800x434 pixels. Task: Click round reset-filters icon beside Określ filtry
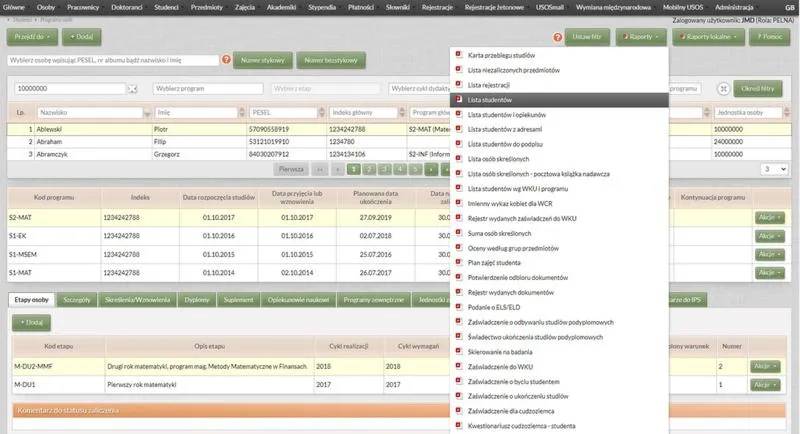(723, 89)
